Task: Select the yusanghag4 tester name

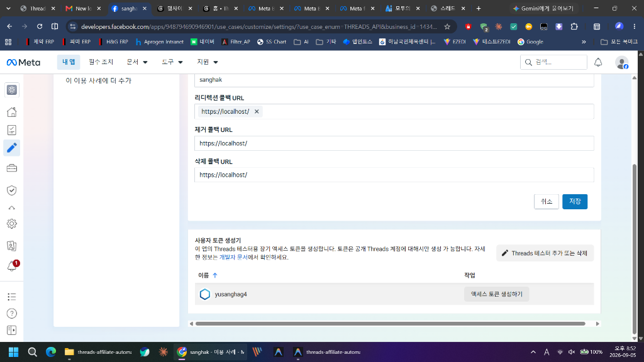Action: (x=231, y=294)
